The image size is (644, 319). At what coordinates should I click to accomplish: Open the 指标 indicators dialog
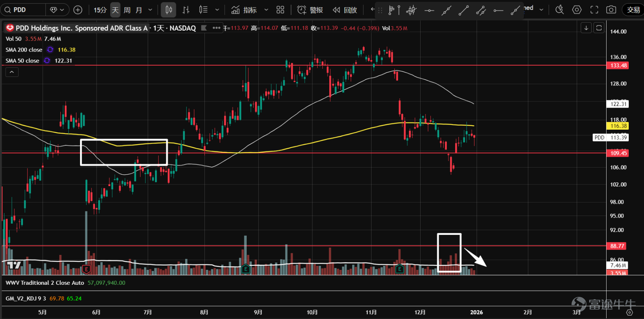click(x=244, y=10)
